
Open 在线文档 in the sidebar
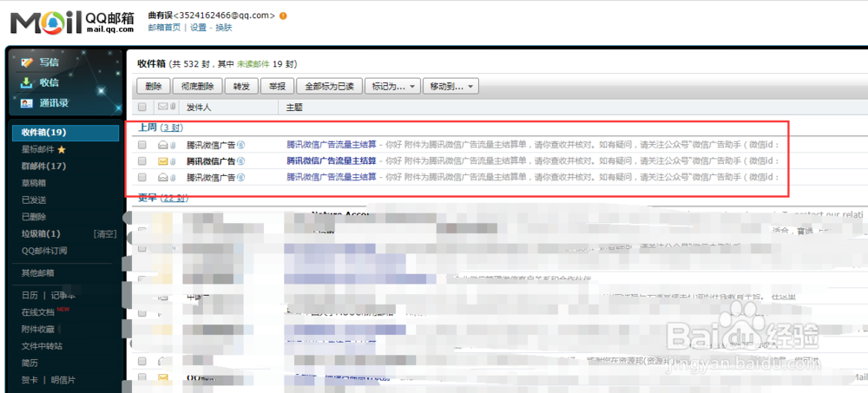37,312
